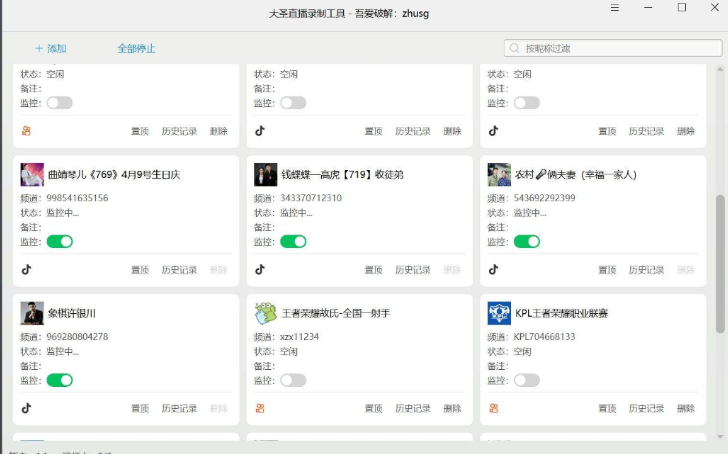Click the Kuaishou icon on KPL王者荣耀职业联赛 card
The width and height of the screenshot is (728, 454).
[x=493, y=408]
